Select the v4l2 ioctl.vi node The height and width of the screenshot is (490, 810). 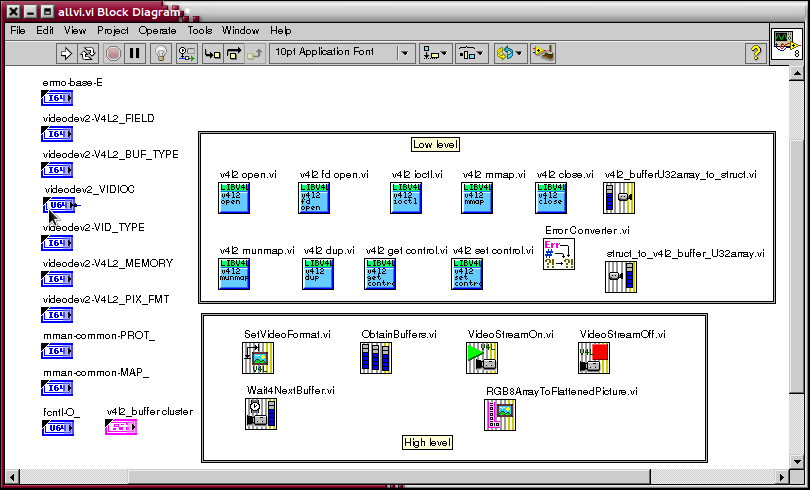click(x=405, y=198)
